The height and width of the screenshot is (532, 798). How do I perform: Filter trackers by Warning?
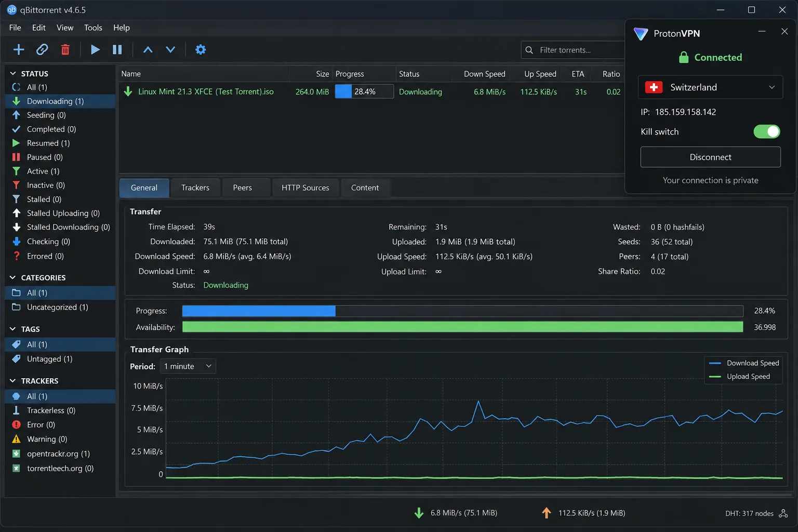(60, 439)
